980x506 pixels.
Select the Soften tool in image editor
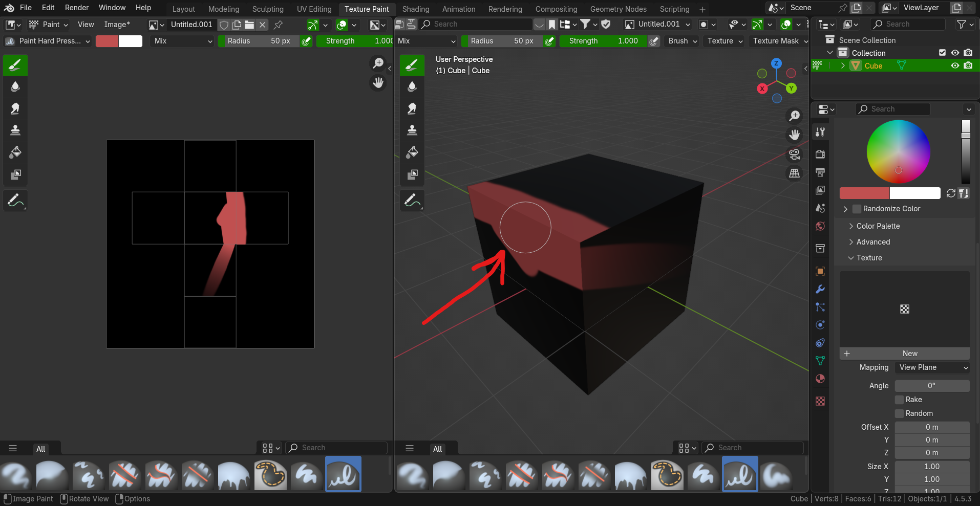pos(15,86)
